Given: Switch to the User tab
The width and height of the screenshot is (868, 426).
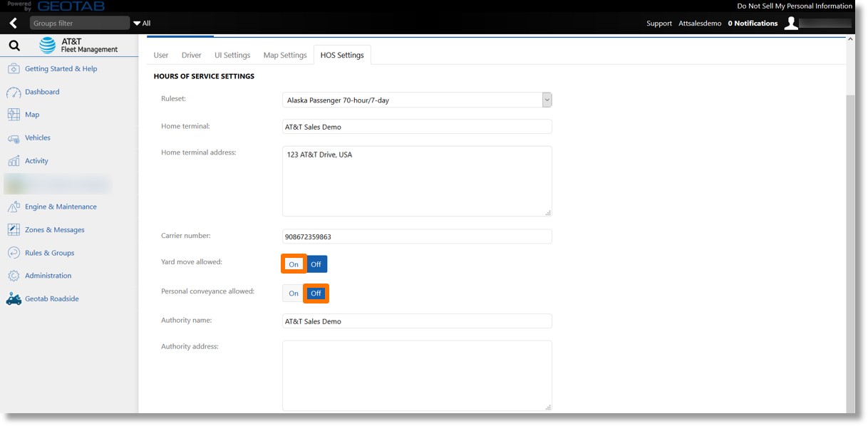Looking at the screenshot, I should (x=161, y=55).
